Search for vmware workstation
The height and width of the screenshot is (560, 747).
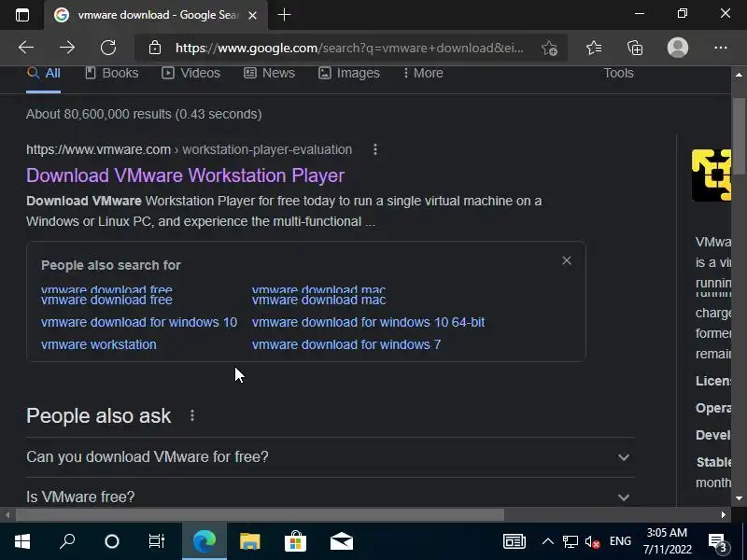click(99, 344)
